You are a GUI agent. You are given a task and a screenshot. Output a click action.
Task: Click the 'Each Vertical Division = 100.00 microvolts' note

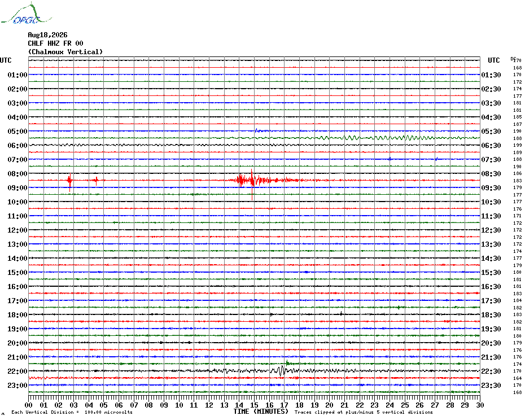[x=72, y=412]
